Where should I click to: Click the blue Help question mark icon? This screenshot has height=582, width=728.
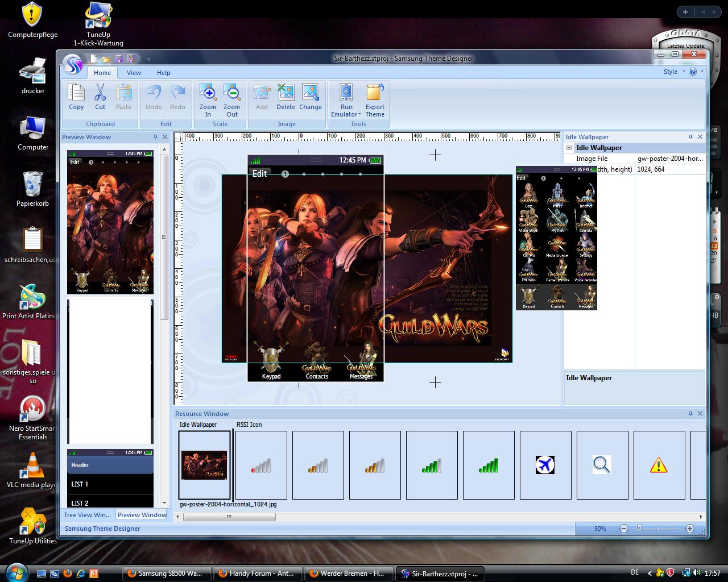[x=693, y=72]
